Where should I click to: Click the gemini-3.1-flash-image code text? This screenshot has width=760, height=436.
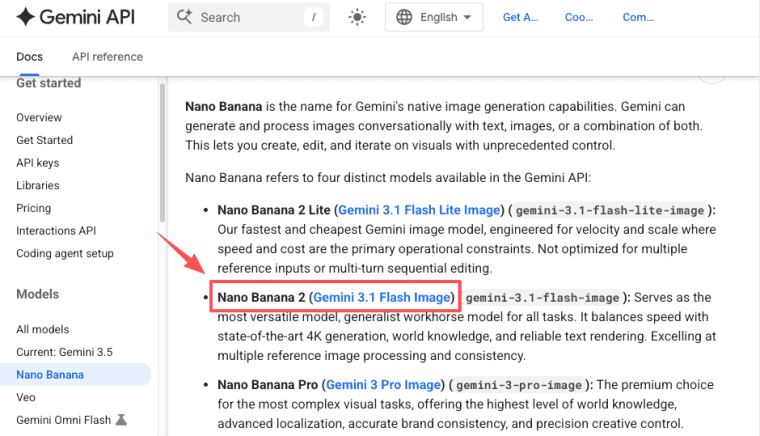pos(542,297)
